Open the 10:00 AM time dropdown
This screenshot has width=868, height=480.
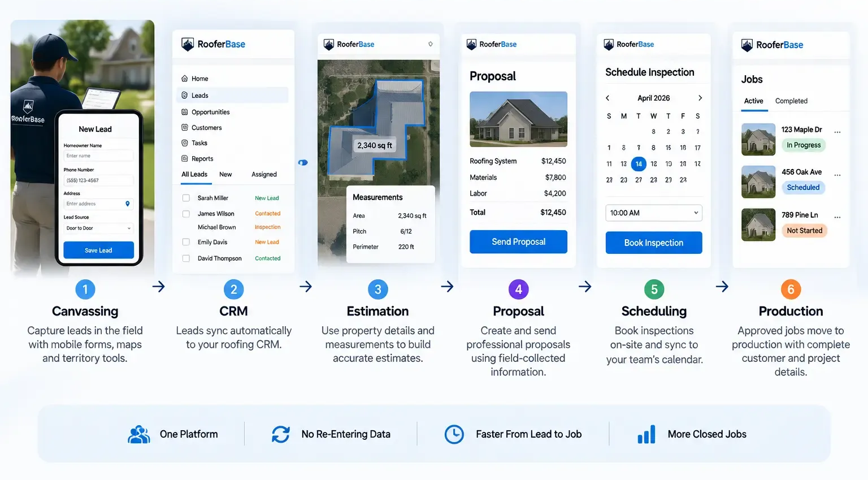click(x=654, y=213)
